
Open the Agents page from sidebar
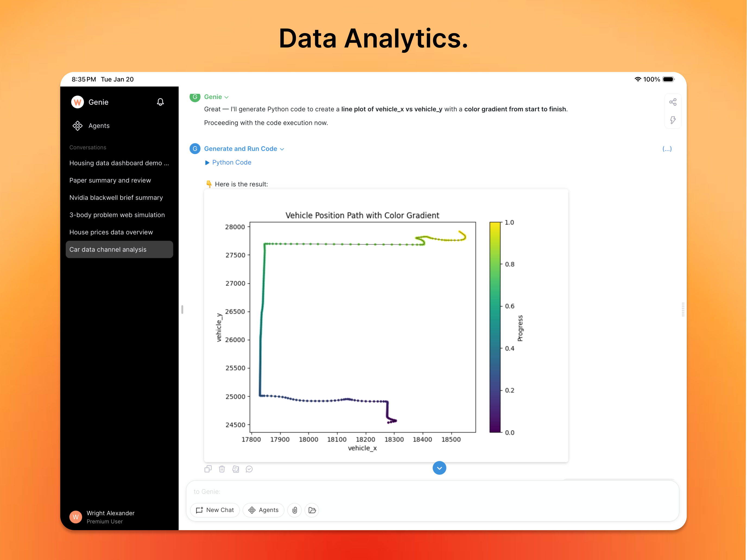[x=99, y=126]
